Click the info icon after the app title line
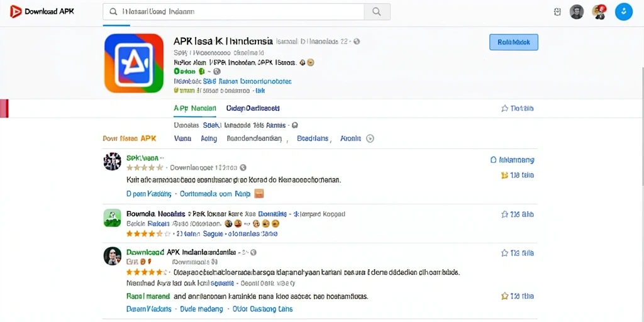The image size is (644, 322). [357, 42]
